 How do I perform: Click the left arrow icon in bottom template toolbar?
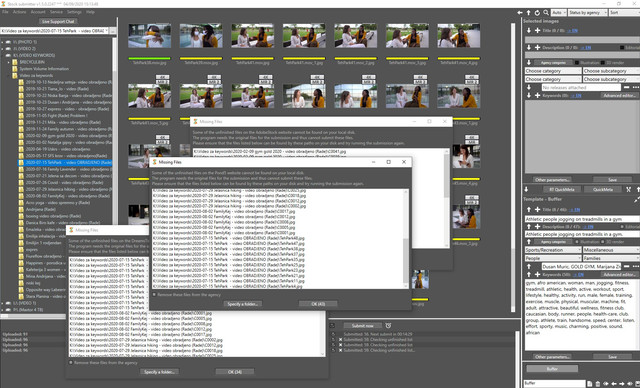[x=614, y=384]
